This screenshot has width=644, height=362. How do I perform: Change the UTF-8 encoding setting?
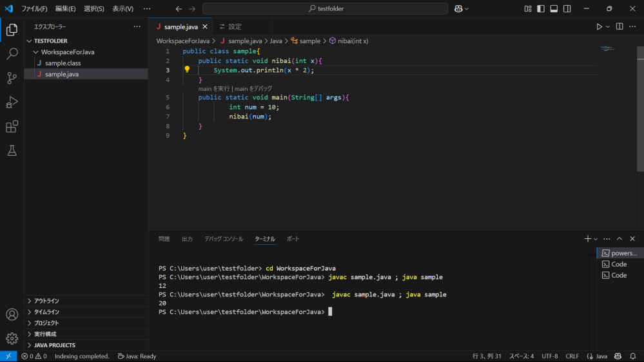pos(549,356)
